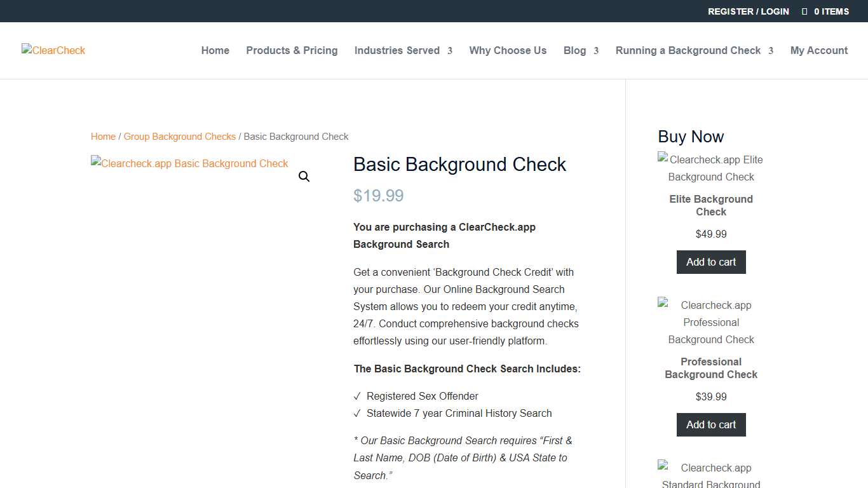Screen dimensions: 868x488
Task: Open My Account from the navigation
Action: tap(818, 50)
